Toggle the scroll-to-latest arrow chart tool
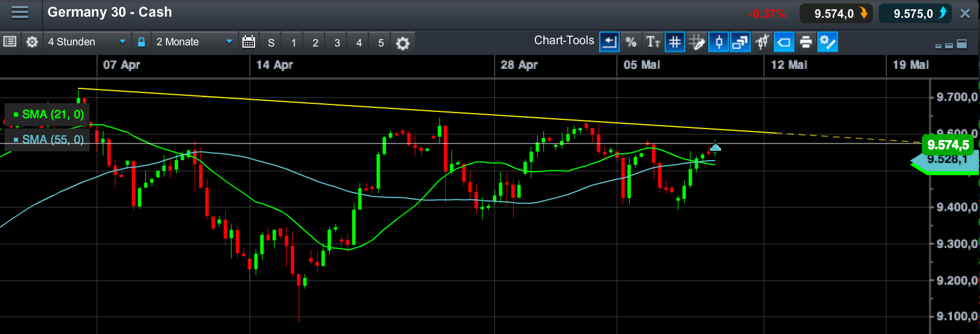This screenshot has height=334, width=980. point(609,42)
